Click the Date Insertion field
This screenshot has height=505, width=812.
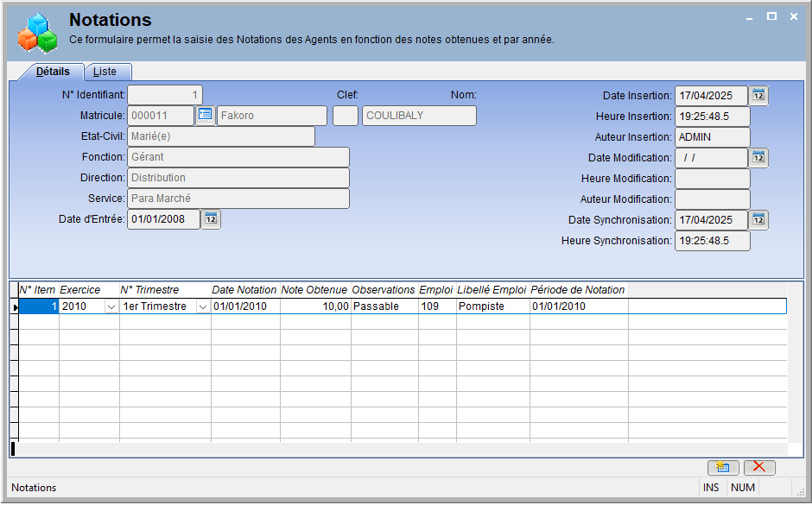click(712, 96)
